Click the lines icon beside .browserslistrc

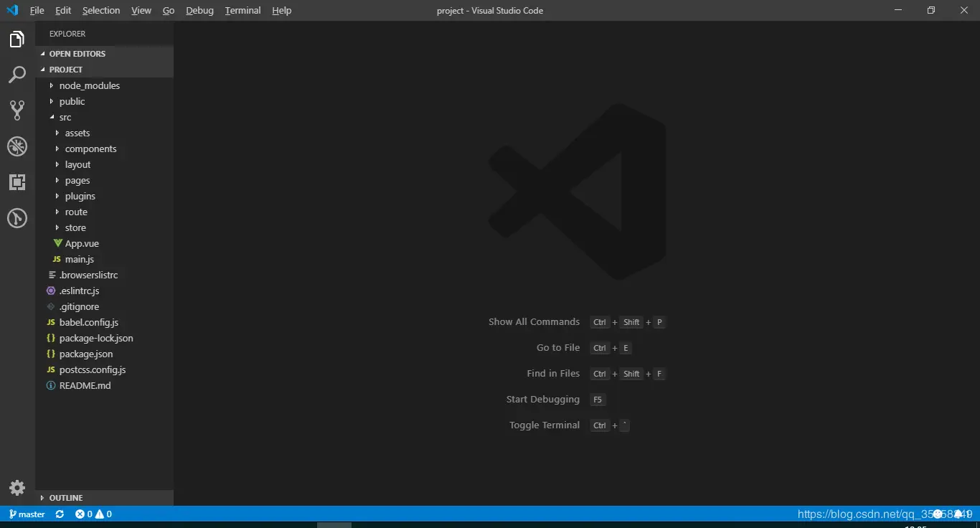pos(52,275)
